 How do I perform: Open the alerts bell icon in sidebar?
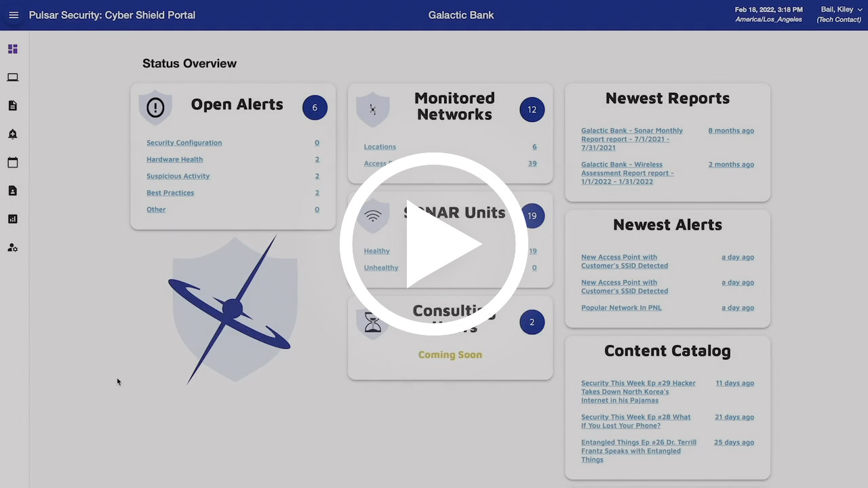tap(13, 134)
